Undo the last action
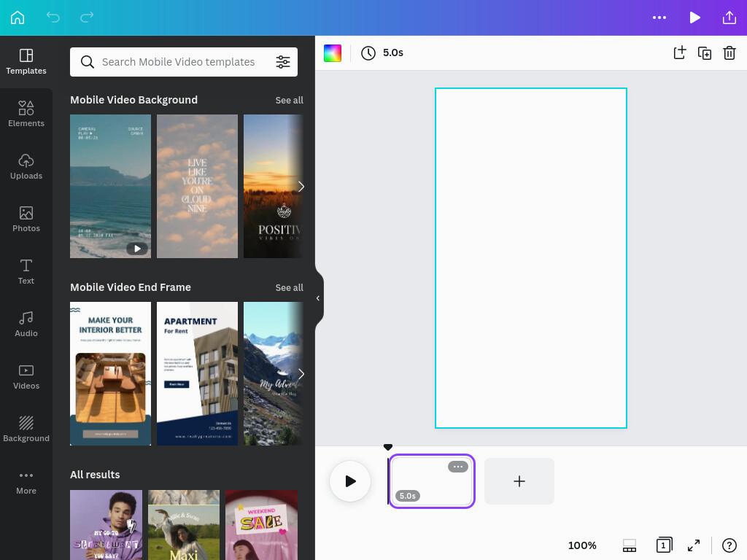The image size is (747, 560). 53,17
